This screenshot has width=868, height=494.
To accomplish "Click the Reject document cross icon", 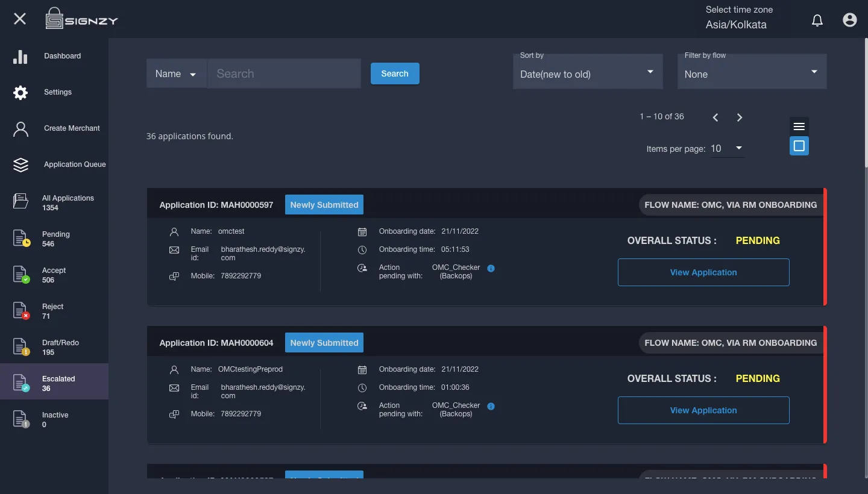I will click(x=22, y=310).
